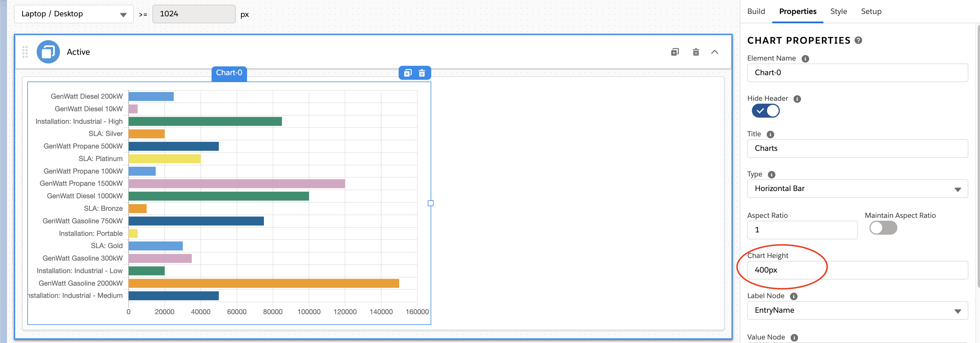Open the Type dropdown showing Horizontal Bar

pyautogui.click(x=858, y=189)
